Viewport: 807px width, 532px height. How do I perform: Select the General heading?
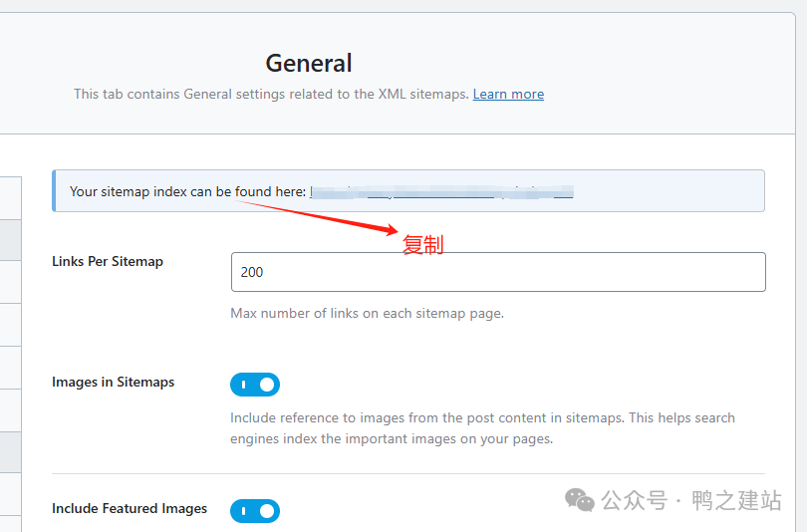point(309,64)
